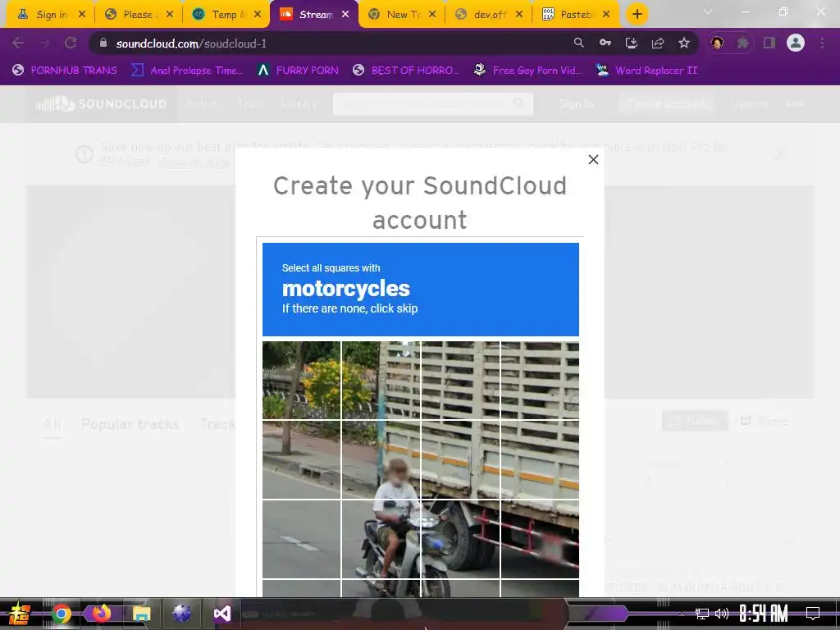The width and height of the screenshot is (840, 630).
Task: Open the All tab on profile
Action: [52, 424]
